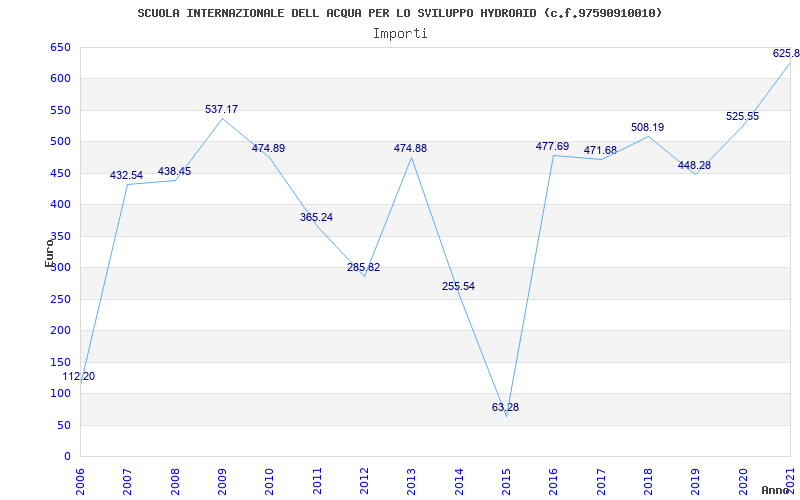Click the 2017 x-axis tick
The width and height of the screenshot is (800, 500).
pos(601,481)
